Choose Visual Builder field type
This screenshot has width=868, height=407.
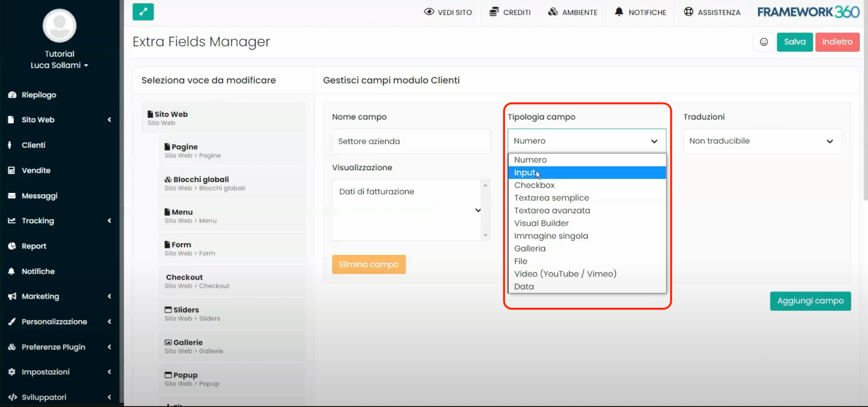coord(541,223)
